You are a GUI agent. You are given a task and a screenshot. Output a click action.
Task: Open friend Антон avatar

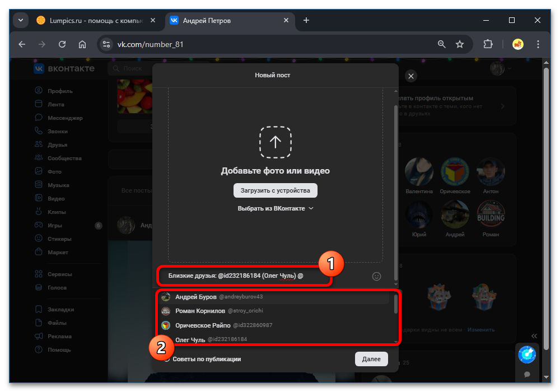point(491,171)
